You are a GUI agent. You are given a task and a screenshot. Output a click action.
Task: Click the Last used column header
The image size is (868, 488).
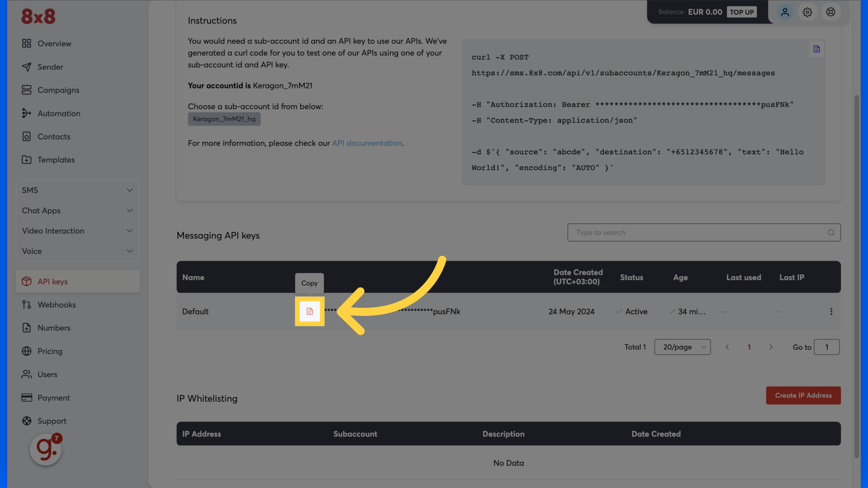(744, 277)
